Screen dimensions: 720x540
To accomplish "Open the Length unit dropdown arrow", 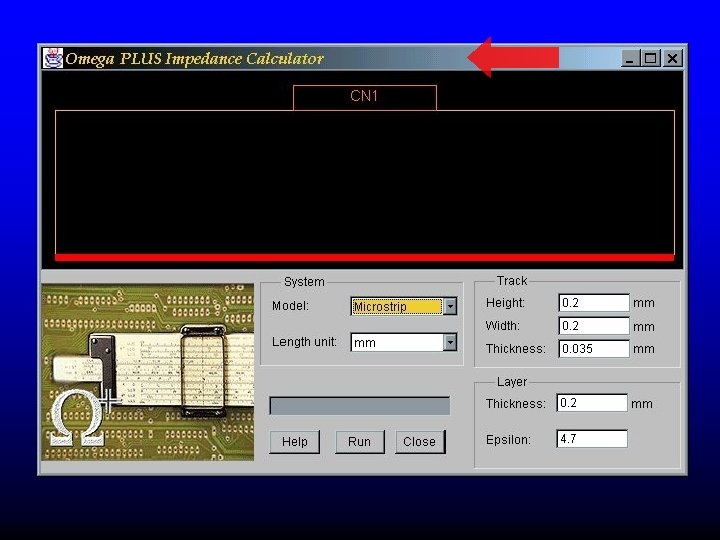I will (x=450, y=342).
